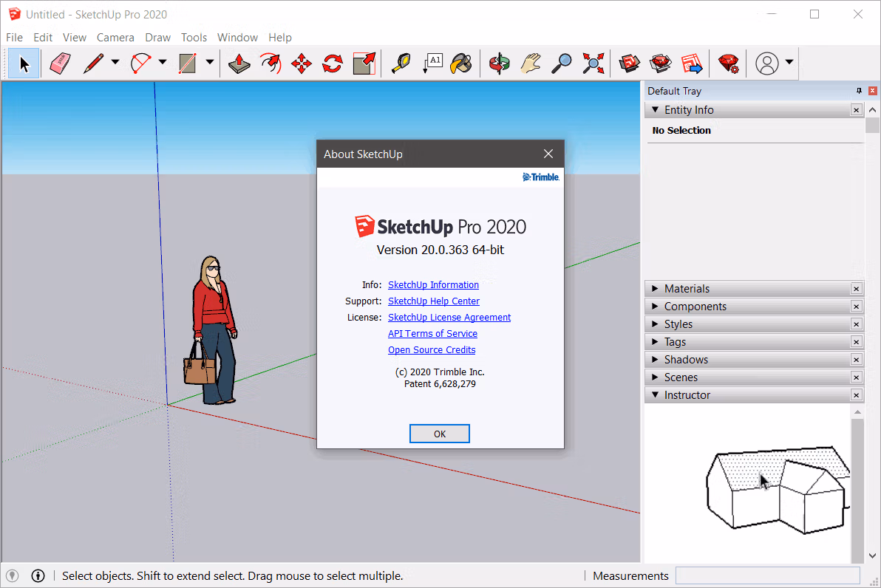881x588 pixels.
Task: Select the Rectangle shape tool
Action: [187, 64]
